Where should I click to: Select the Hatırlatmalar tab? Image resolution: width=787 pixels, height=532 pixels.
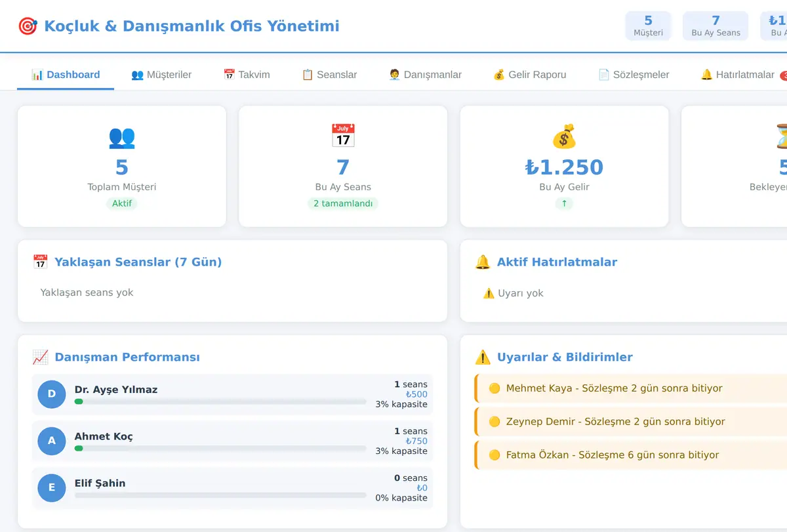coord(738,75)
